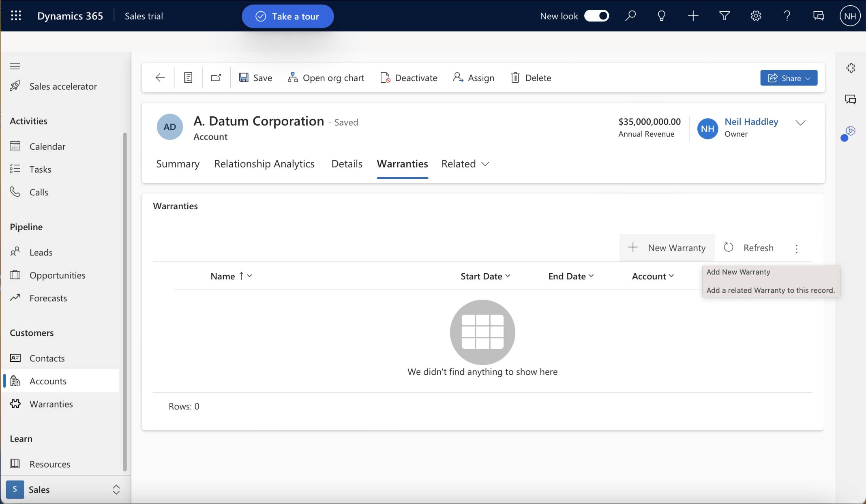The width and height of the screenshot is (866, 504).
Task: Open the Neil Haddley owner link
Action: (x=751, y=122)
